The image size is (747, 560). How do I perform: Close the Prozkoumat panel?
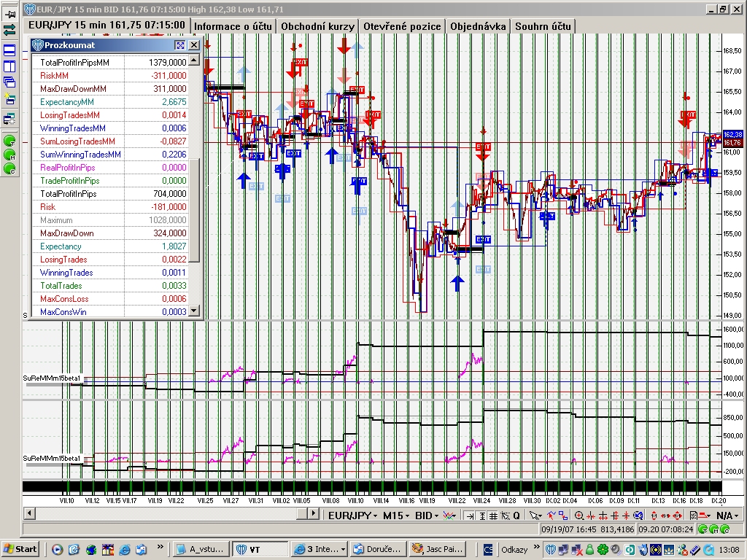click(193, 45)
